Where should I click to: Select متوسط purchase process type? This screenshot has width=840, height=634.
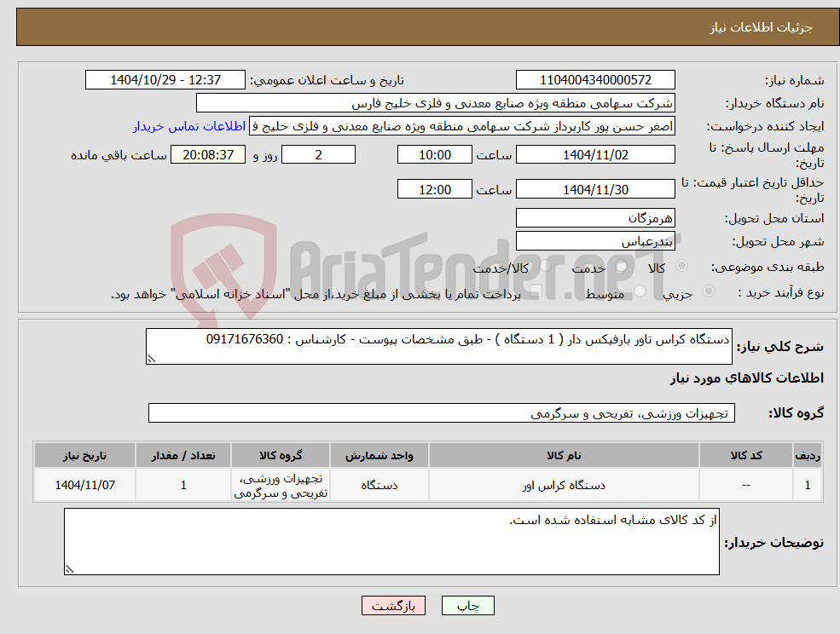click(639, 291)
